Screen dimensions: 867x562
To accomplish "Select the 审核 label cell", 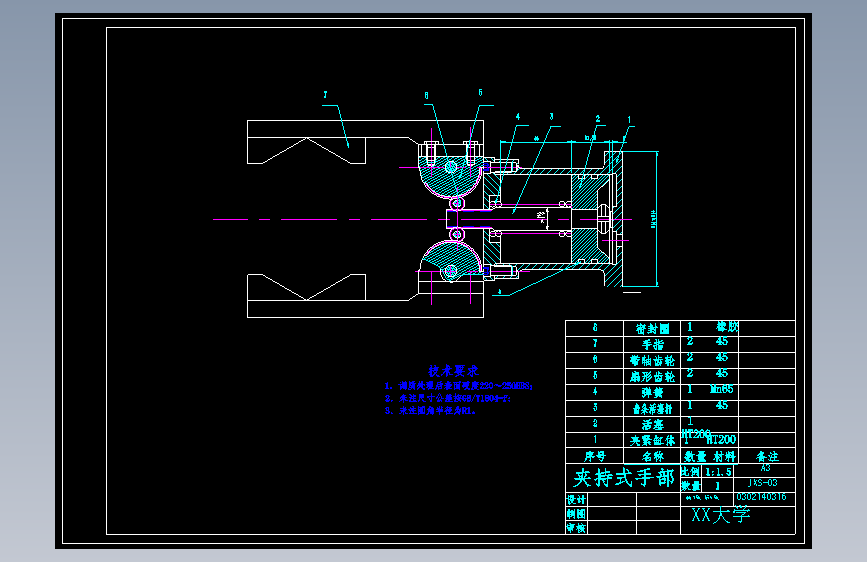I will point(576,528).
